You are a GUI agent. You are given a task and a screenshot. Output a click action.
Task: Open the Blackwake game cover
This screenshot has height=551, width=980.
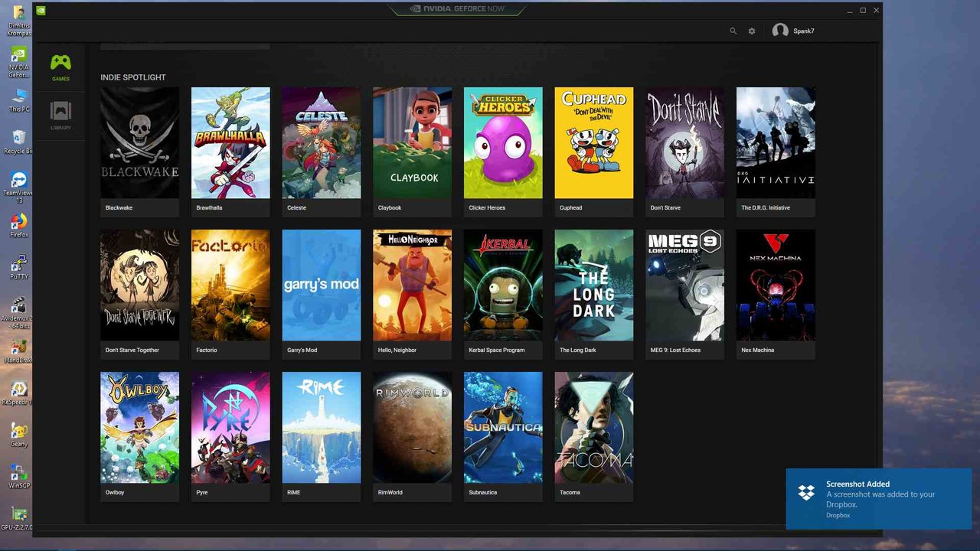coord(139,143)
